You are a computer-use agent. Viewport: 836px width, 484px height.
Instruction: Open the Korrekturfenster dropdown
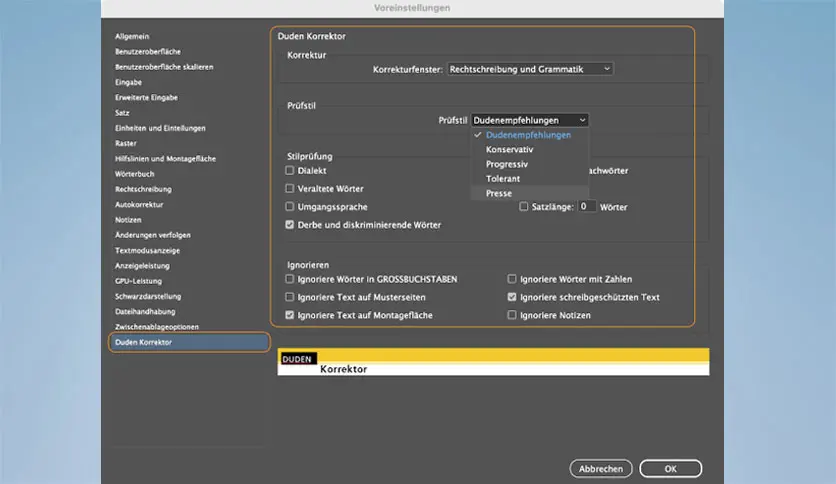click(530, 69)
